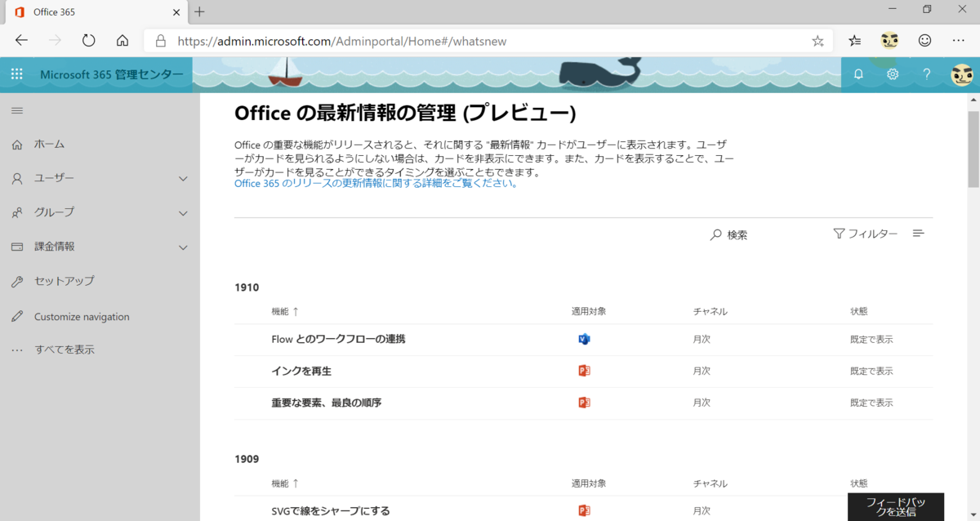
Task: Click Microsoft 365 管理センター title
Action: 112,74
